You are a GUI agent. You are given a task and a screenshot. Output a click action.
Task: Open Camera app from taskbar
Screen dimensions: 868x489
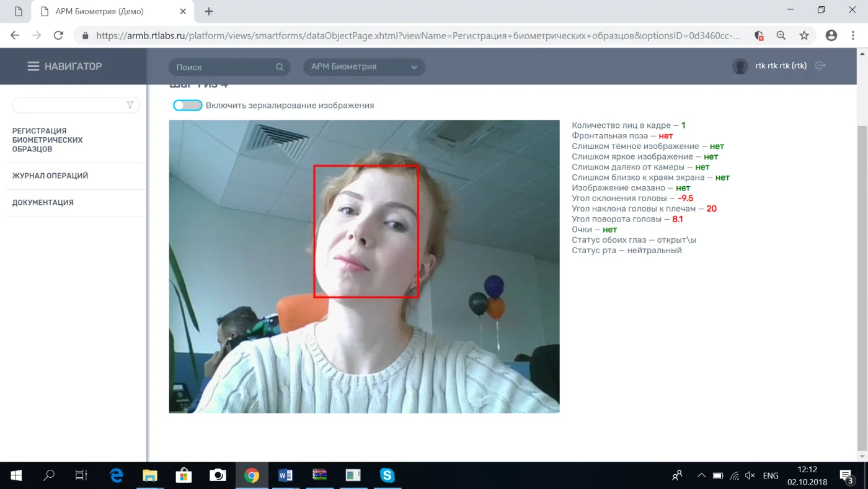[x=218, y=475]
